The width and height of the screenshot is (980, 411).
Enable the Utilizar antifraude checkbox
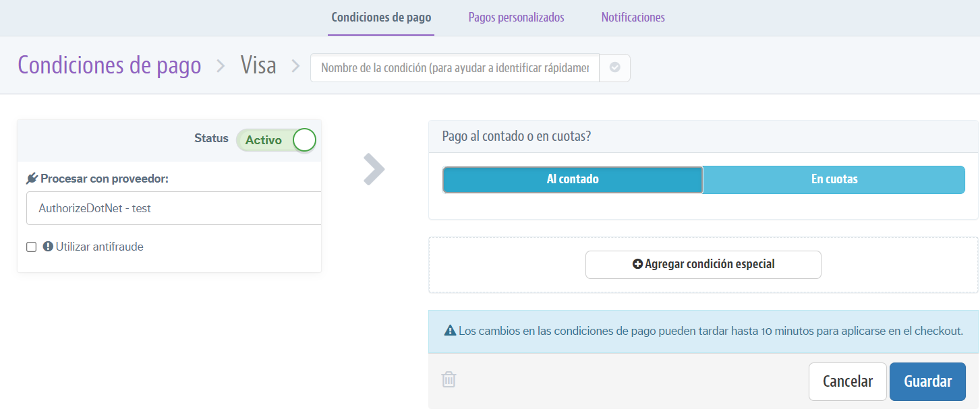[x=31, y=247]
